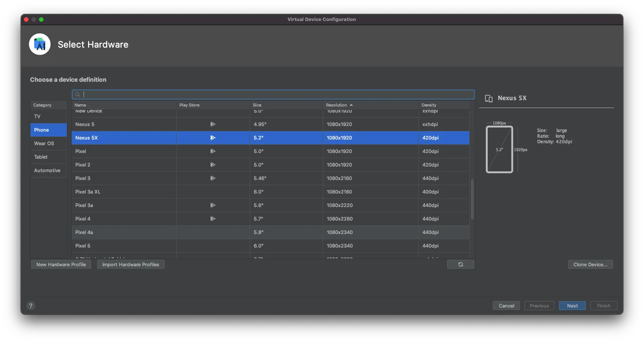The height and width of the screenshot is (342, 644).
Task: Select the Pixel 2 device name
Action: coord(83,165)
